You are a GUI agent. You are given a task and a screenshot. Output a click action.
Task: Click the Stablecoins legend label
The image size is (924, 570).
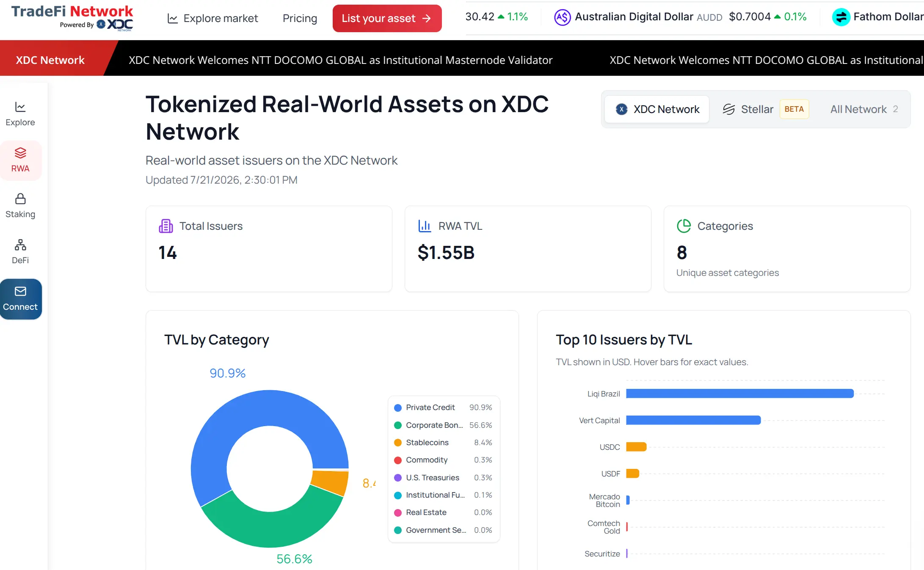click(427, 443)
